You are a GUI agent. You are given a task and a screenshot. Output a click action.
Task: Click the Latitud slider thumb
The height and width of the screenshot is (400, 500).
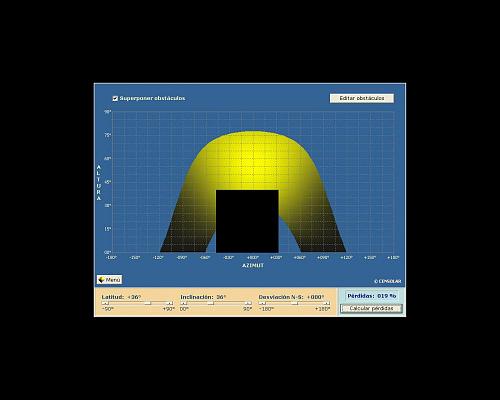[148, 303]
